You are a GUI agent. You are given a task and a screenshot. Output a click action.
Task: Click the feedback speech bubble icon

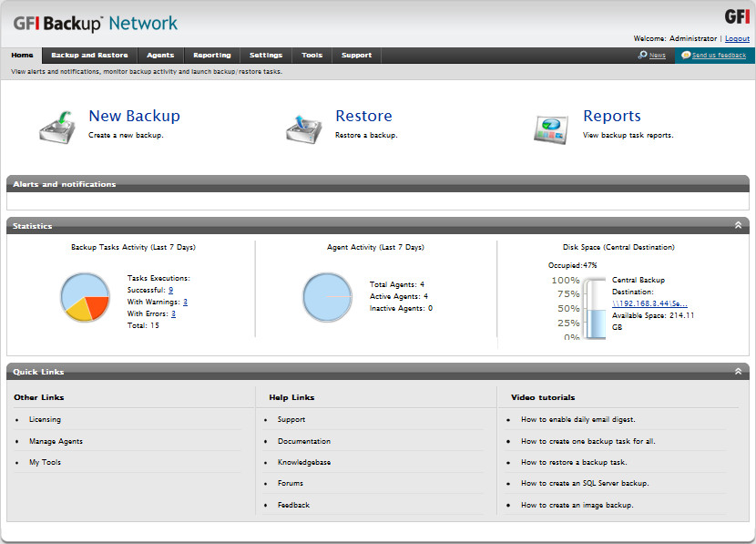(686, 55)
